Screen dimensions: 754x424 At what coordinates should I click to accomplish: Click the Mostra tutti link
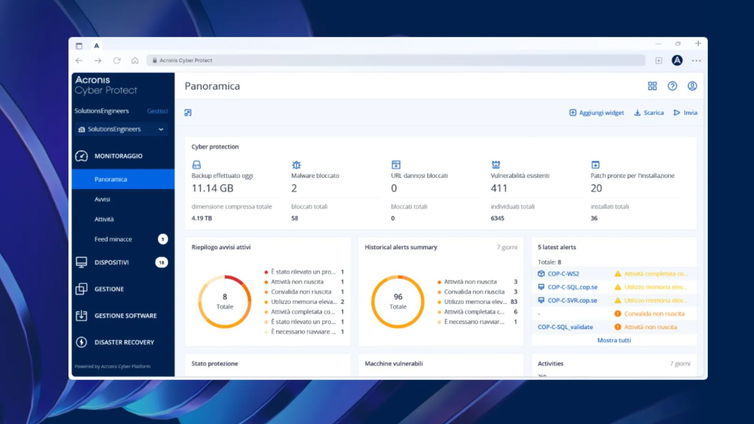pos(614,340)
